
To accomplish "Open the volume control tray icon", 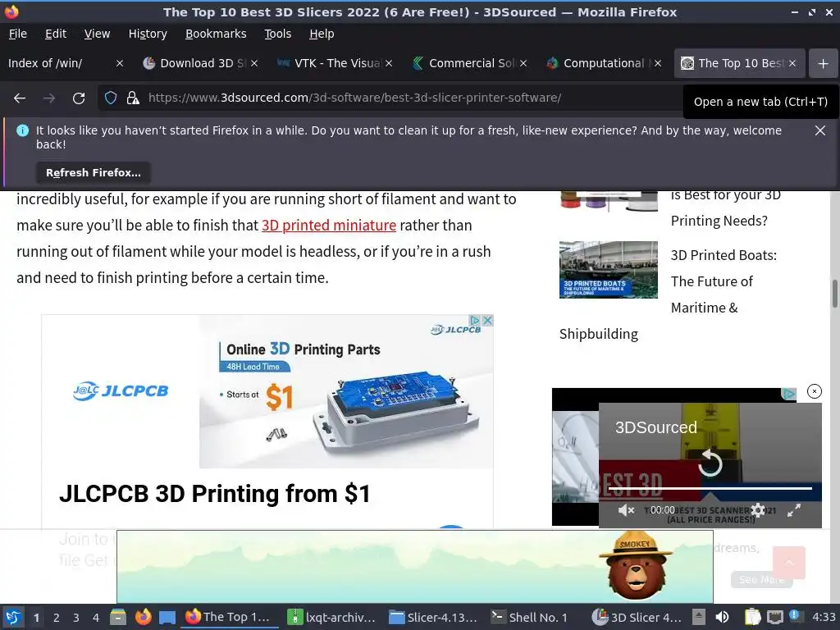I will [722, 617].
